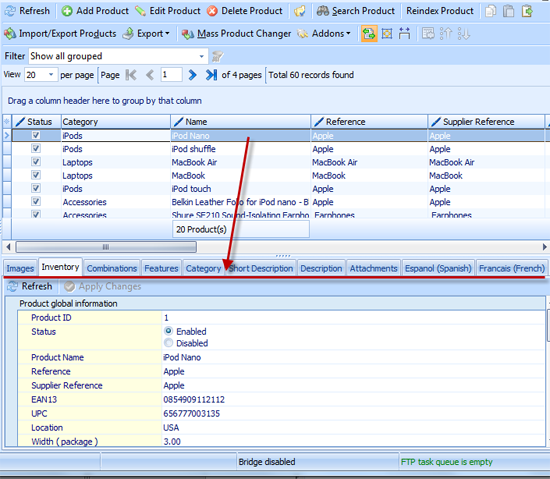Jump to the last page
The height and width of the screenshot is (479, 550).
(x=211, y=75)
